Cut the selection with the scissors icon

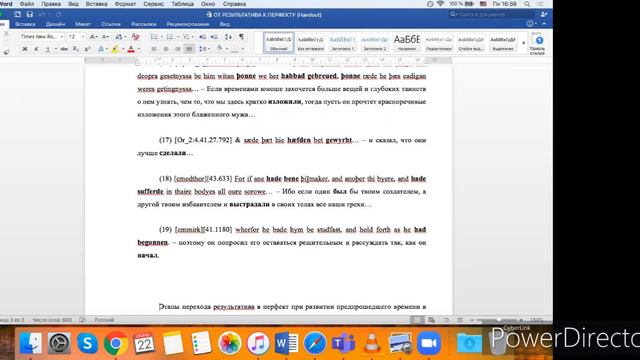[x=6, y=34]
